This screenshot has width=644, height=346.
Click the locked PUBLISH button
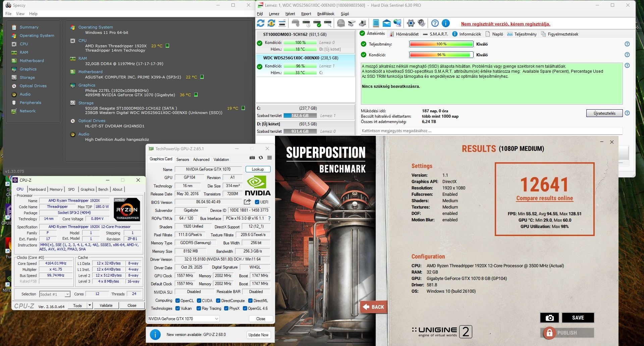pyautogui.click(x=567, y=333)
